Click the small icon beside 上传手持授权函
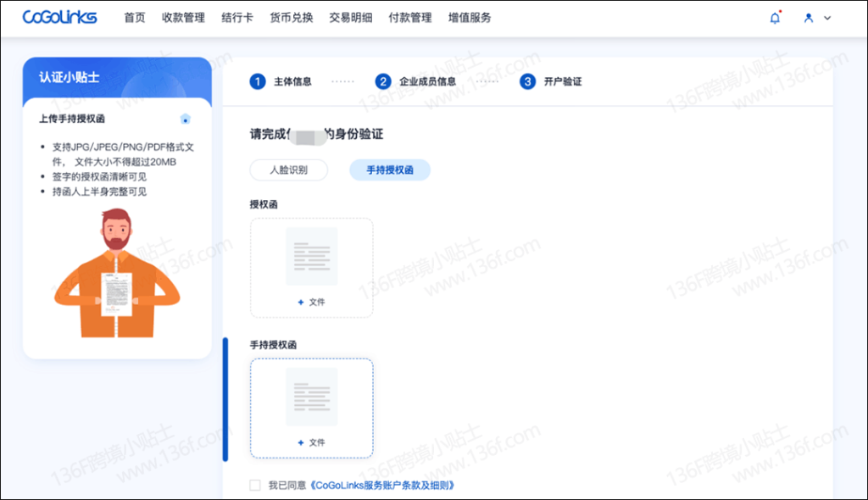Image resolution: width=868 pixels, height=500 pixels. point(186,119)
